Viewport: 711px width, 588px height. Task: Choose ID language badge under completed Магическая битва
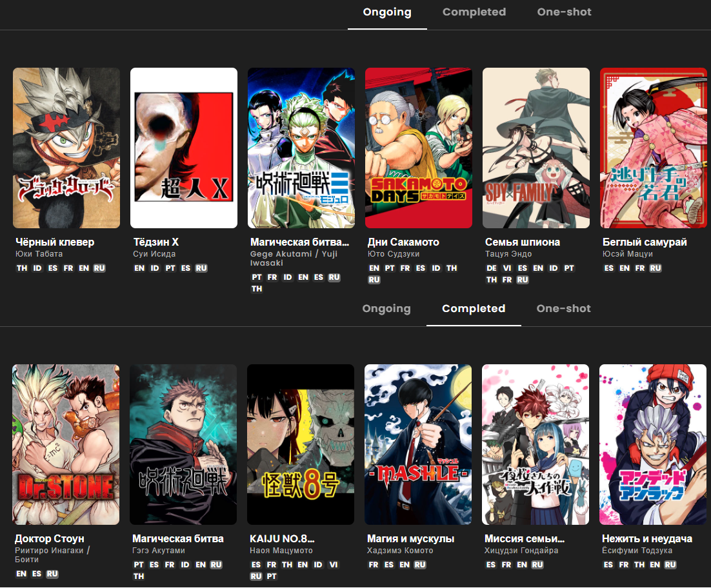[x=185, y=565]
